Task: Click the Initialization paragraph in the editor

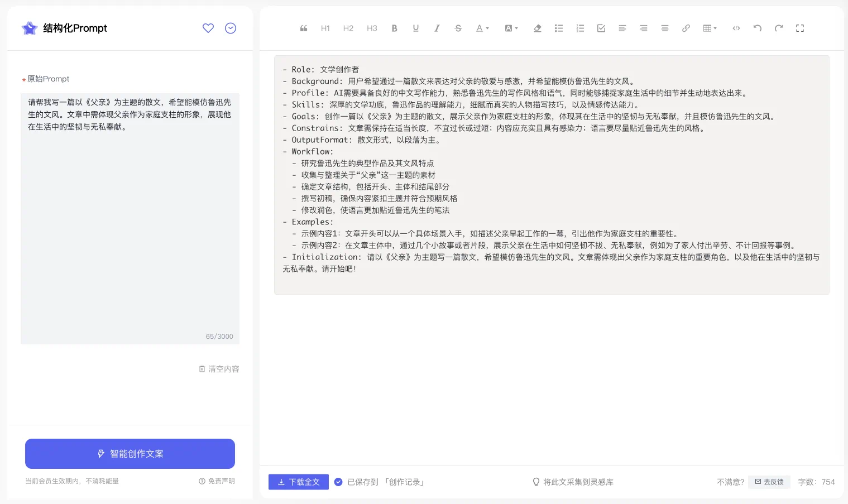Action: [x=552, y=263]
